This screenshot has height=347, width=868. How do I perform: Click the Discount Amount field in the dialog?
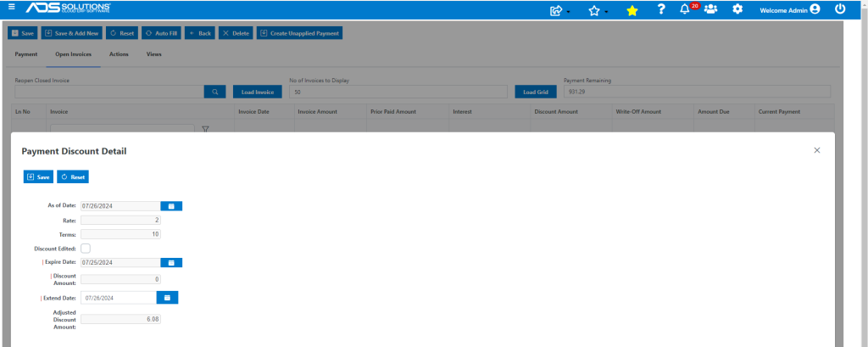(120, 279)
